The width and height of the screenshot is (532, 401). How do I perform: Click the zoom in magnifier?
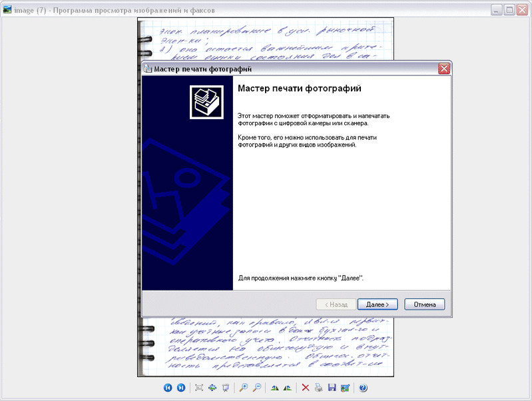(x=244, y=388)
